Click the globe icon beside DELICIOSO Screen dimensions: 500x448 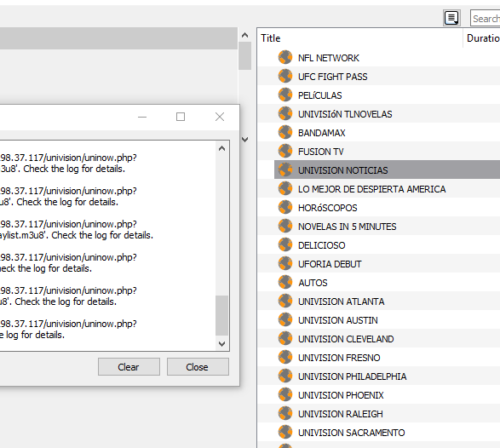pos(285,245)
